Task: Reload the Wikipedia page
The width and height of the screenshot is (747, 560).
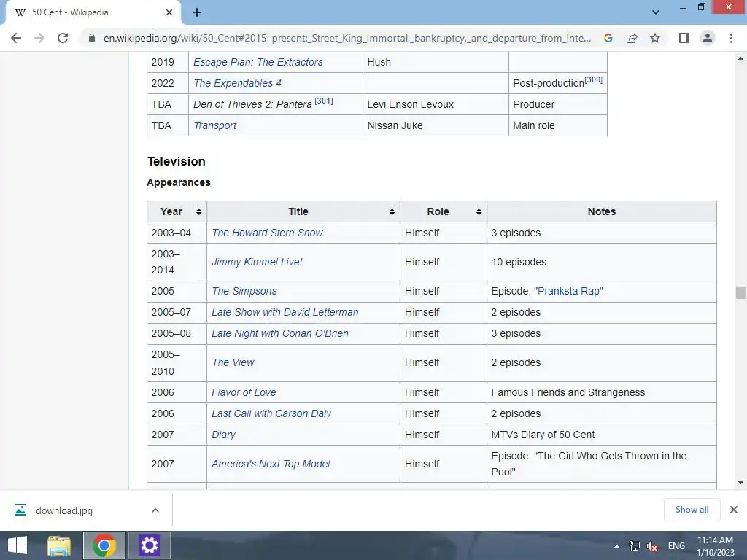Action: click(63, 38)
